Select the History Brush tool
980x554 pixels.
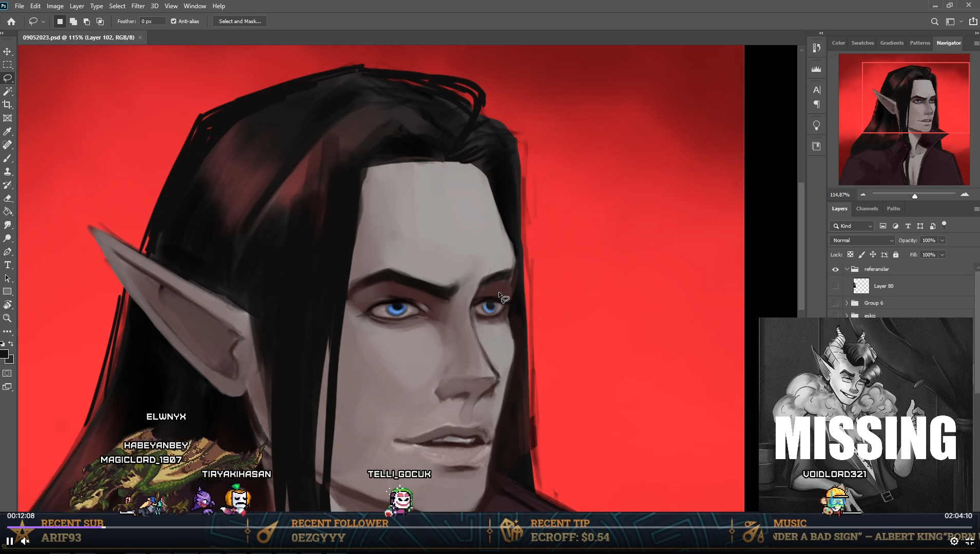point(7,185)
